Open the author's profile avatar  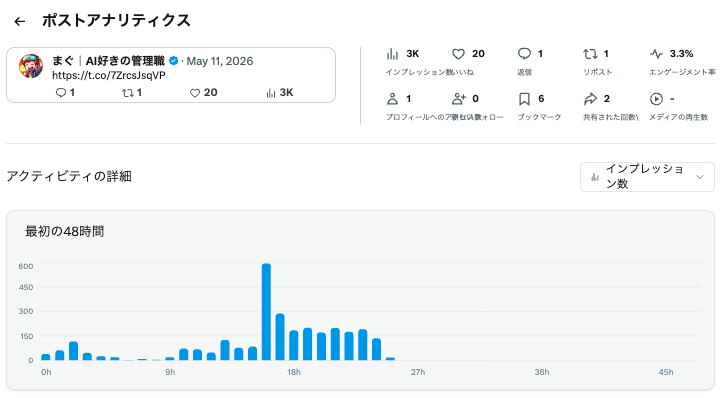(31, 66)
